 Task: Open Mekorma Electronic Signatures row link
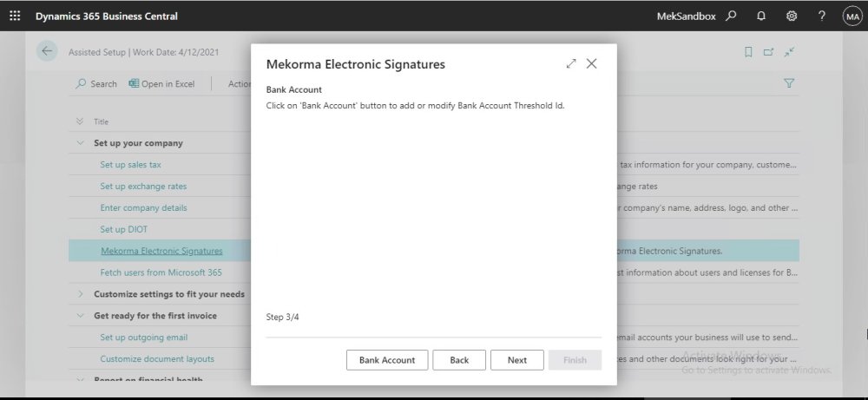click(x=161, y=251)
